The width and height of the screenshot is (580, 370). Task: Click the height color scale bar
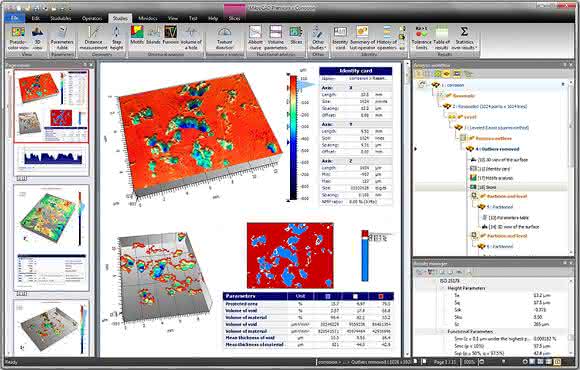(x=293, y=138)
